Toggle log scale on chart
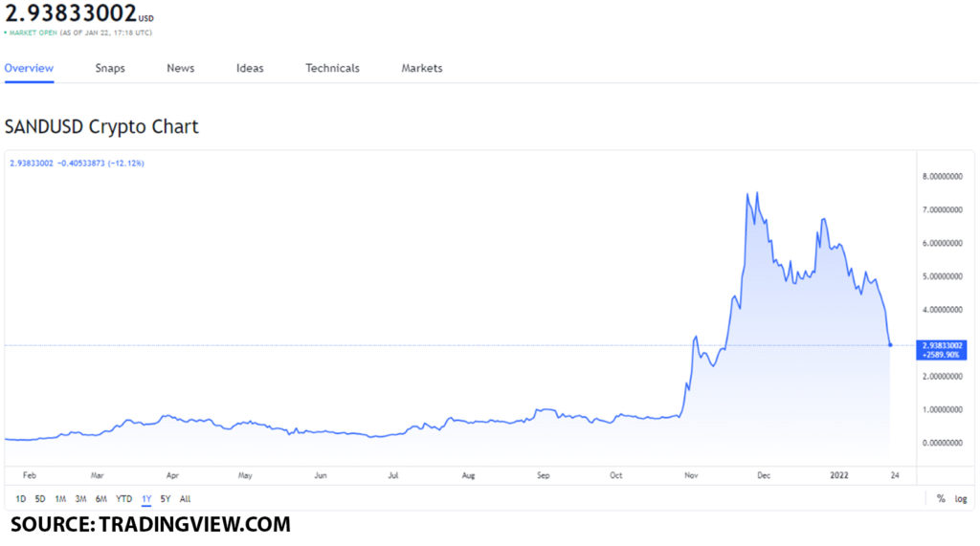 961,498
